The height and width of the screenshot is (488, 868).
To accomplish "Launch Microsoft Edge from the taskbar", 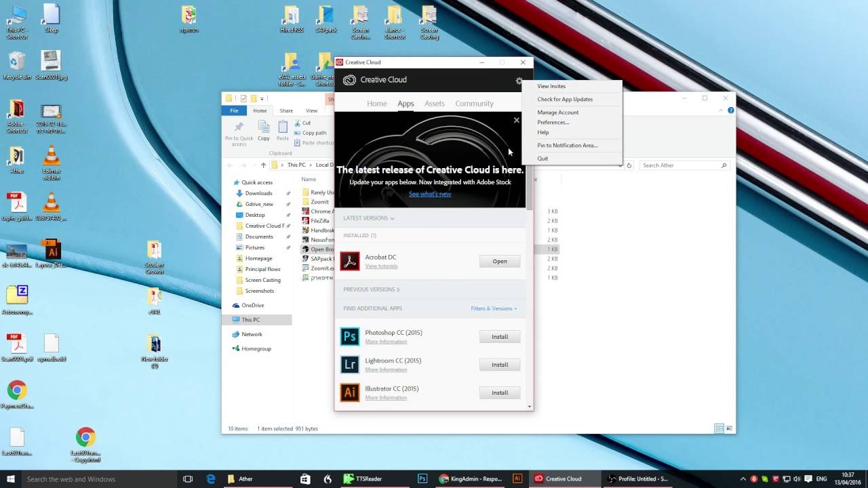I will click(211, 479).
